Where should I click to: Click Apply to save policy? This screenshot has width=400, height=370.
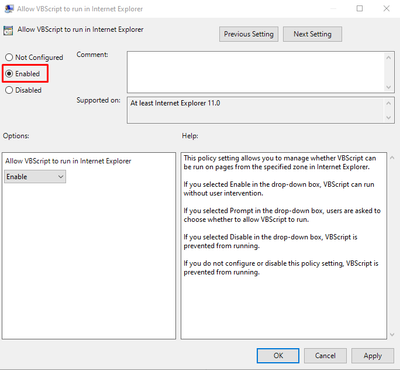coord(373,356)
